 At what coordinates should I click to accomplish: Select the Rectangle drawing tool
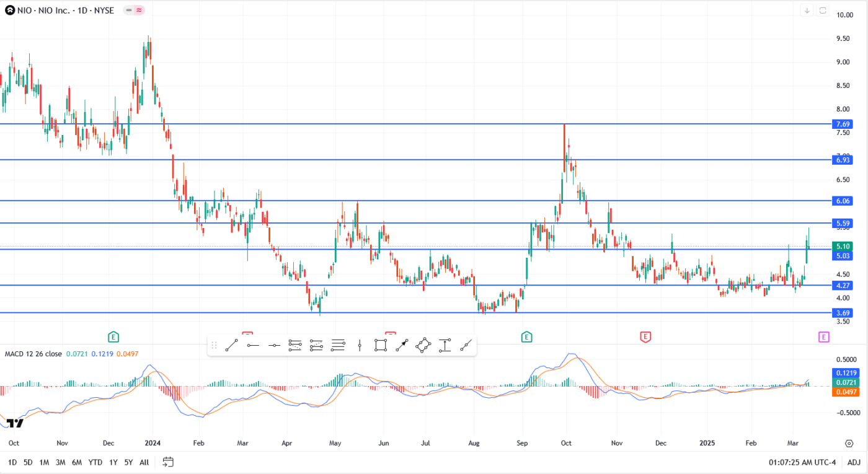pos(380,345)
